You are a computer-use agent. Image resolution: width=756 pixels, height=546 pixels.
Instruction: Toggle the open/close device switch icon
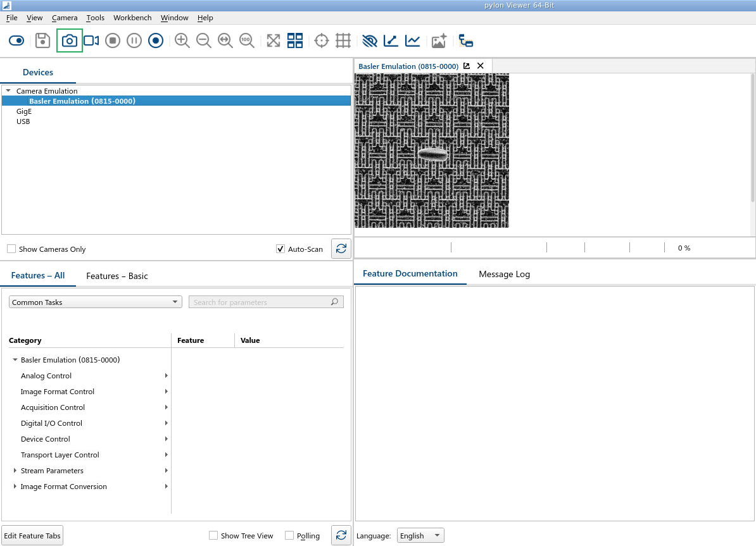(16, 40)
